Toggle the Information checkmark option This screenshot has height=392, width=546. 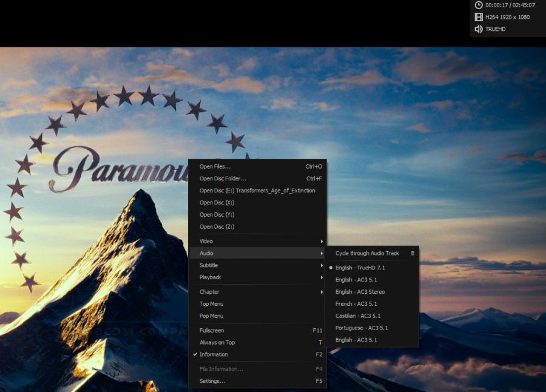click(x=214, y=354)
